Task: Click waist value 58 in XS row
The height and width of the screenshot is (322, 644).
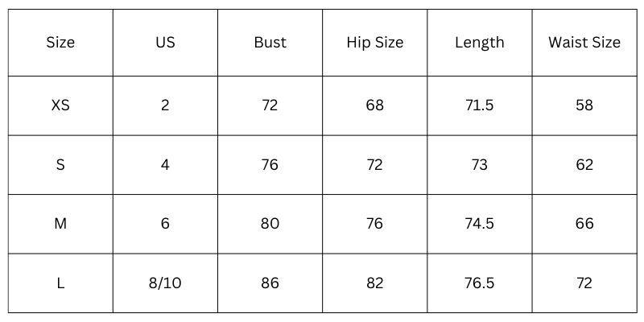Action: click(x=584, y=105)
